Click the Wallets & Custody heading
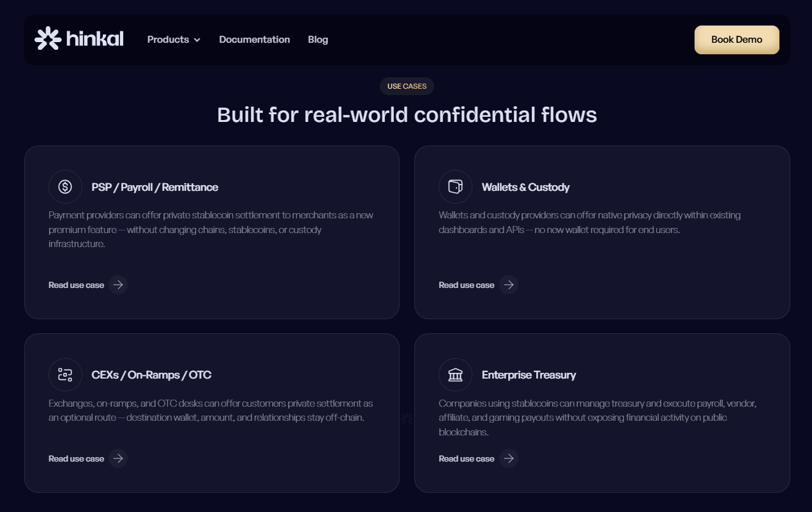 [x=525, y=187]
